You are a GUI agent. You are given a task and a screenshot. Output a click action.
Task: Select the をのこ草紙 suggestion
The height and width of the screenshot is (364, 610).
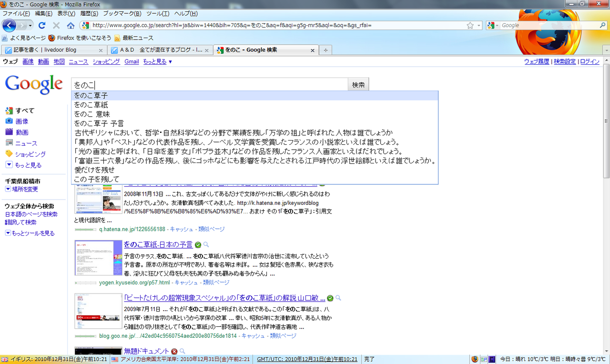[254, 105]
